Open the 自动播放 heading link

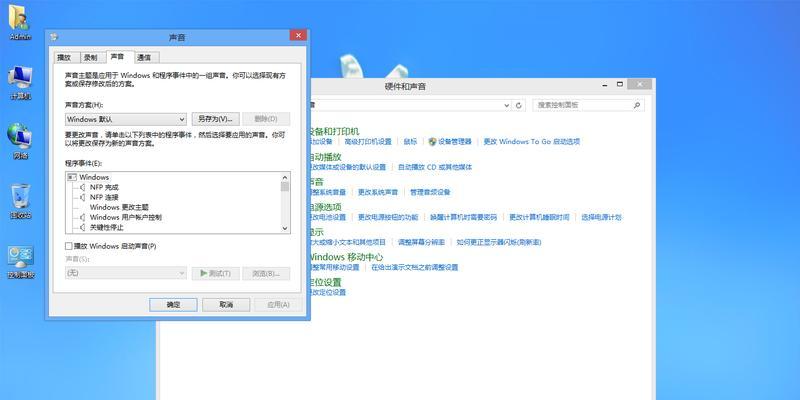point(326,157)
